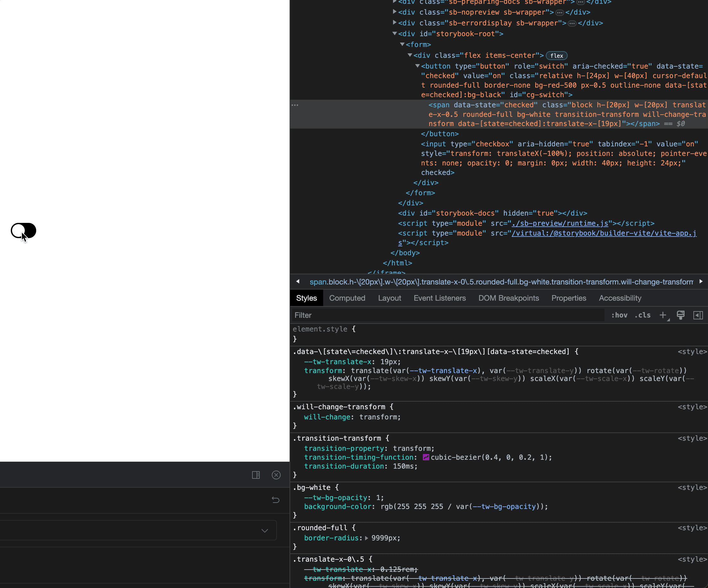Collapse the sidebar using the panel icon
This screenshot has width=708, height=588.
pyautogui.click(x=698, y=315)
